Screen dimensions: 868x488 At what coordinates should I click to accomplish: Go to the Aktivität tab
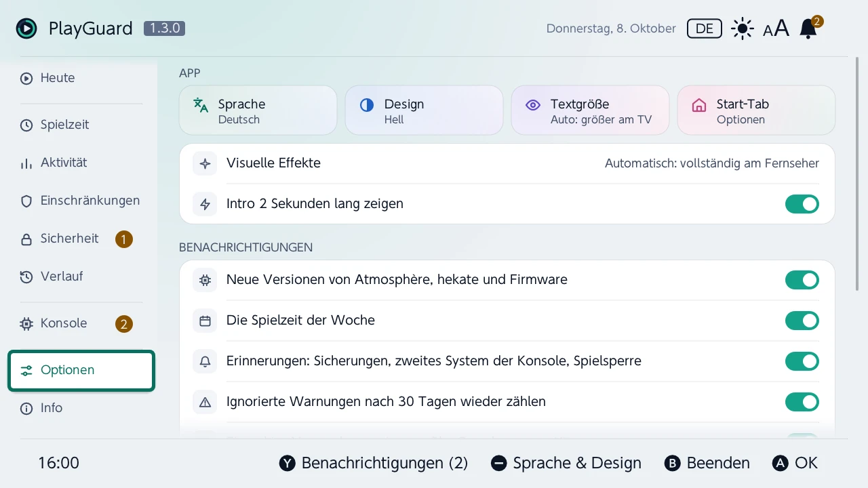click(81, 163)
